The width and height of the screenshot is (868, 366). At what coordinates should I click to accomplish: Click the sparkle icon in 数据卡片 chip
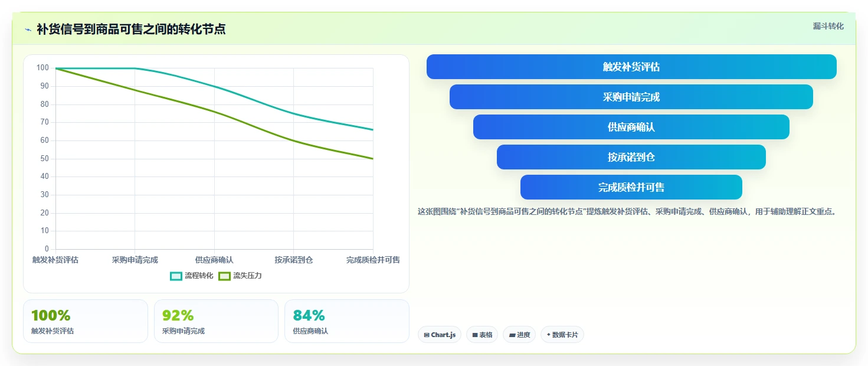pos(549,335)
